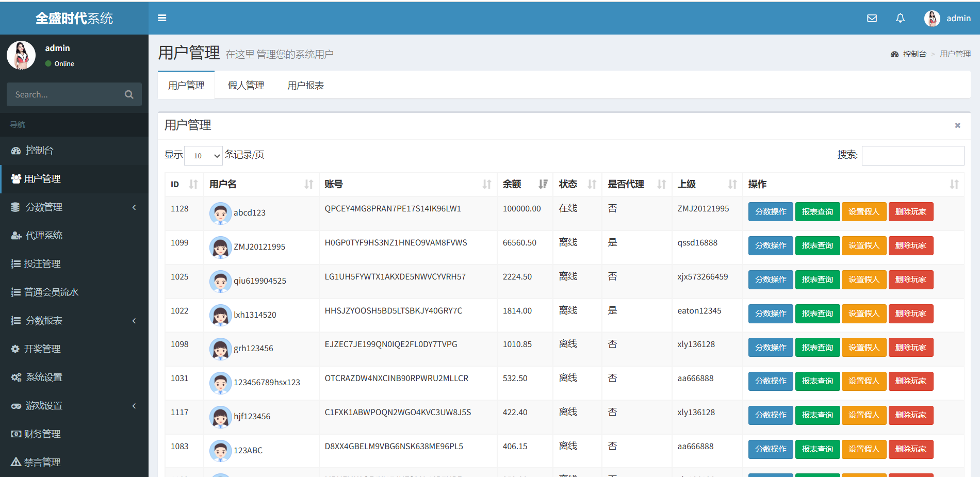Open the mail envelope notifications
980x477 pixels.
coord(872,18)
